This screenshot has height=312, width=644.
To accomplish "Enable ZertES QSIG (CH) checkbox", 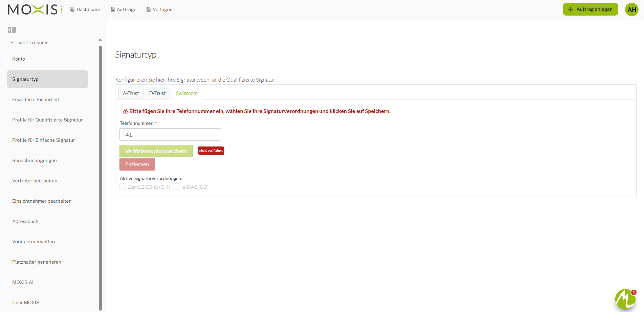I will tap(123, 187).
